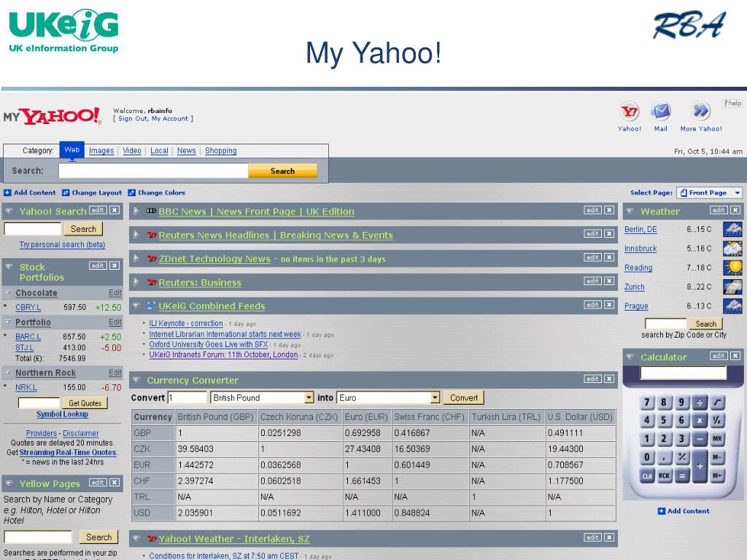
Task: Click the calculator equals key
Action: click(682, 475)
